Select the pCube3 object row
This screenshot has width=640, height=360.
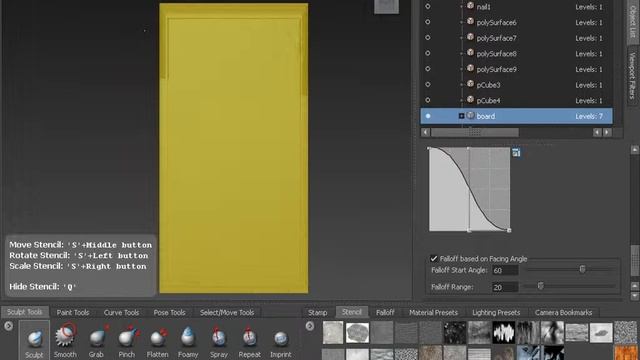pyautogui.click(x=516, y=85)
